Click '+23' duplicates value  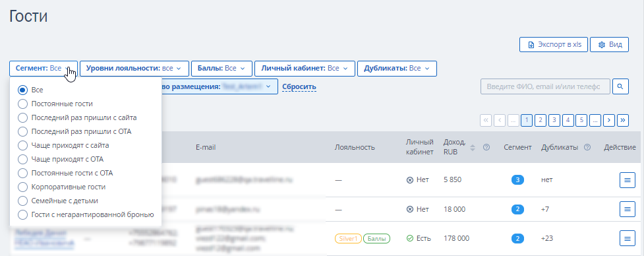(547, 238)
